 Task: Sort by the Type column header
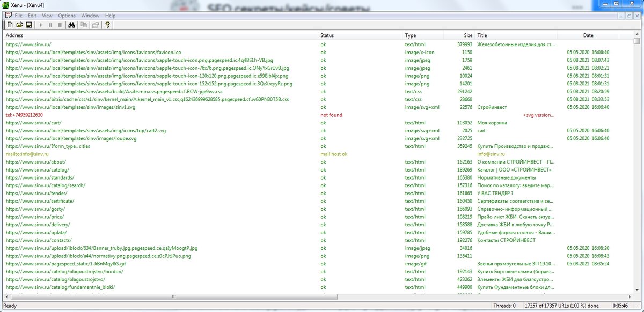click(x=423, y=35)
